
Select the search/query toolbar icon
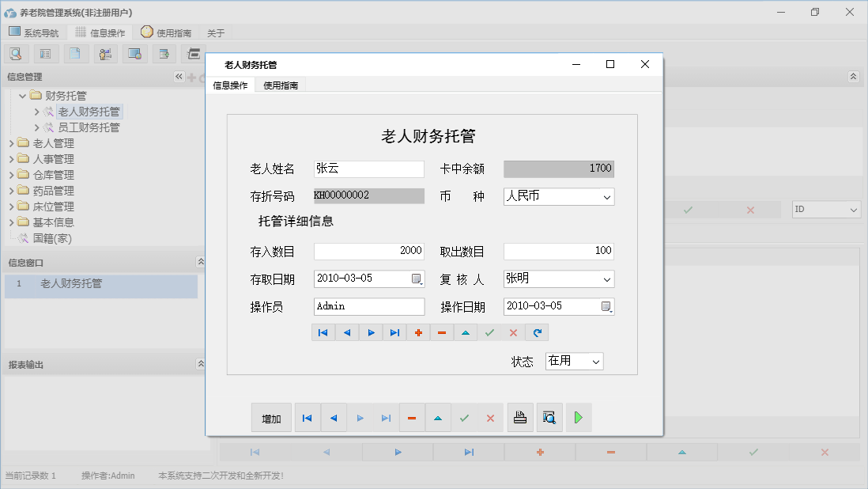(17, 53)
